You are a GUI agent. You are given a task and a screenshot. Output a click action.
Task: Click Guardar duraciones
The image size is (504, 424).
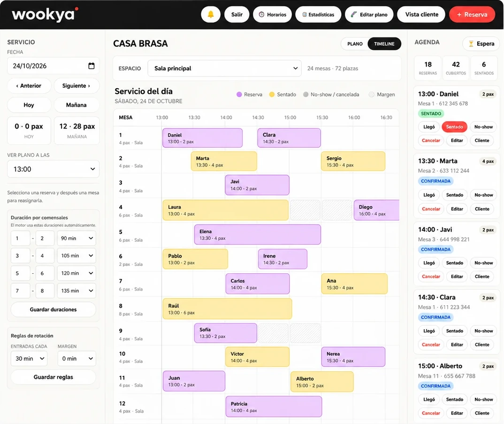click(x=53, y=309)
